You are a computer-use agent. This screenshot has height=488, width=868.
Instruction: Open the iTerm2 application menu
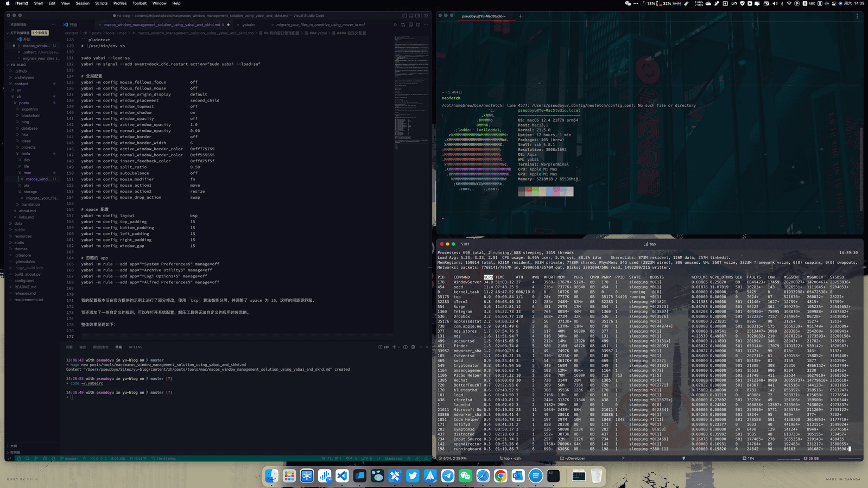click(x=22, y=3)
